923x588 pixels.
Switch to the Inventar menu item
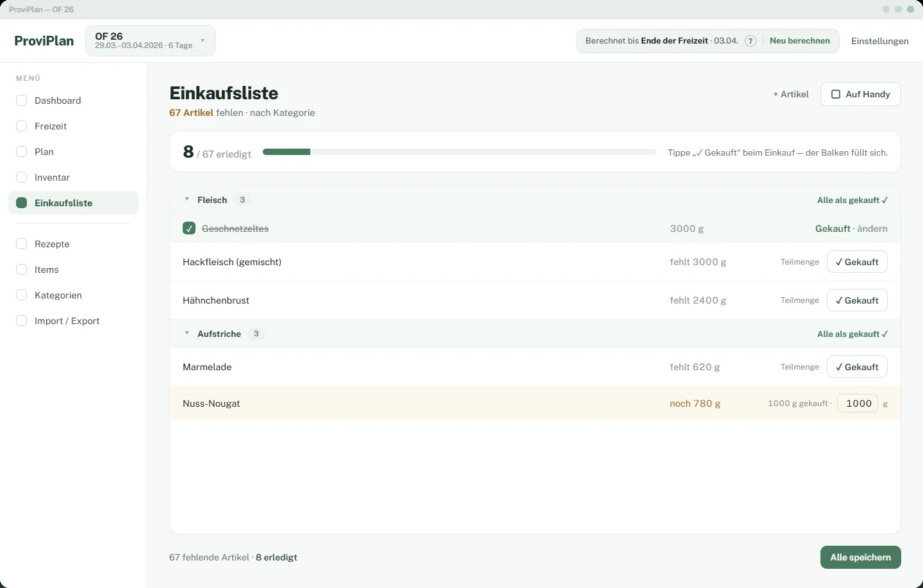pyautogui.click(x=73, y=177)
